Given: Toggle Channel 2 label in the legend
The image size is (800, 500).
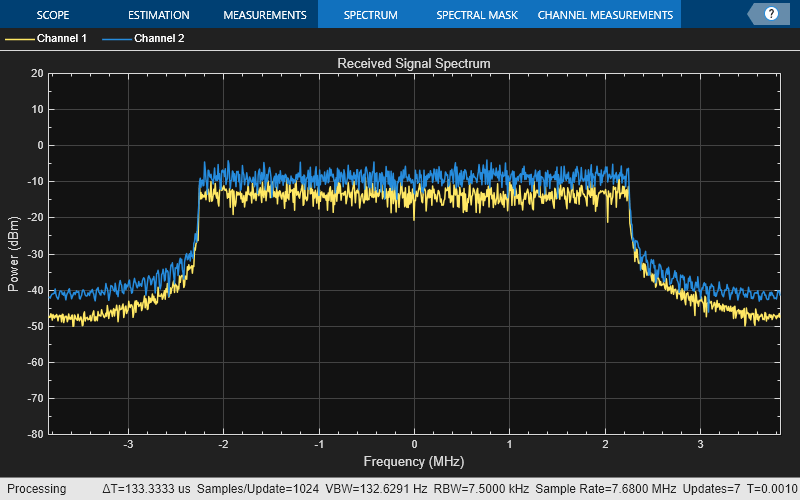Looking at the screenshot, I should tap(159, 39).
